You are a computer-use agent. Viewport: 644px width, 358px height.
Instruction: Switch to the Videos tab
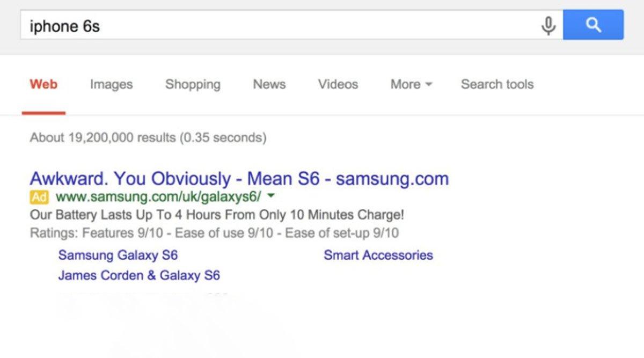point(338,84)
